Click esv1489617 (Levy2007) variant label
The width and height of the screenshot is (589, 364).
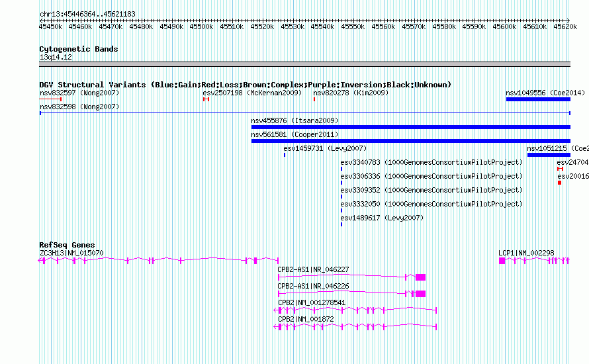pyautogui.click(x=382, y=218)
